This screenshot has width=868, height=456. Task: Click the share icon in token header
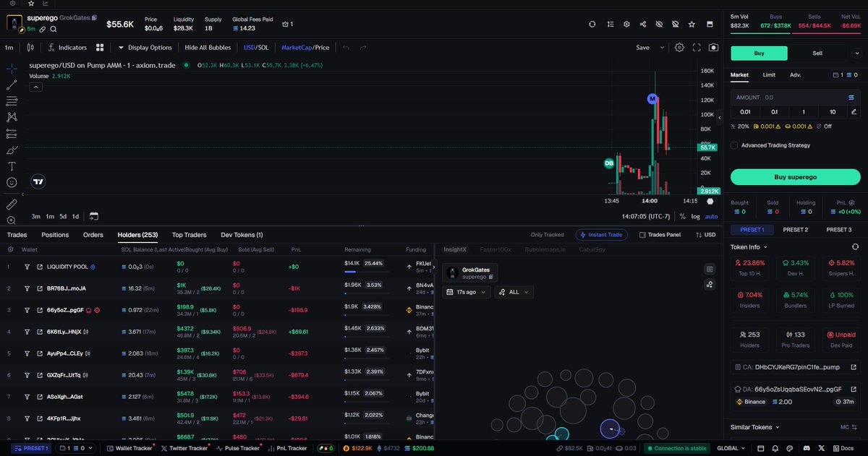coord(643,24)
